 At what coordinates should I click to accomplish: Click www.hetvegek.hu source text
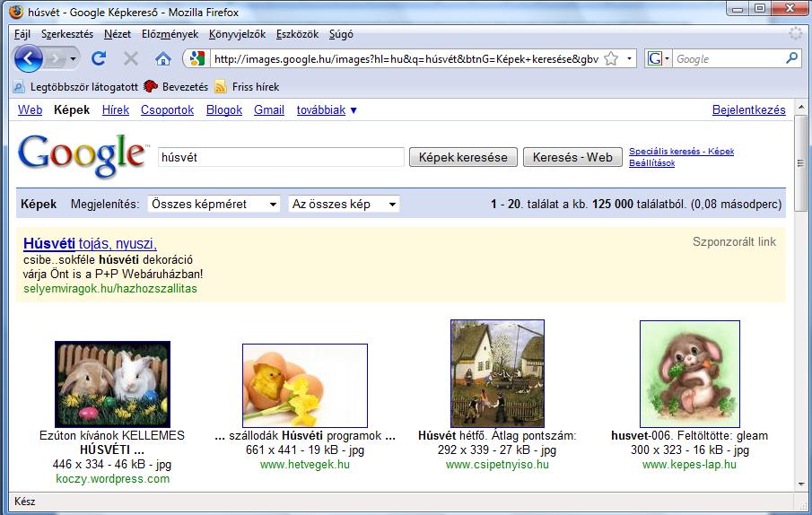[x=305, y=464]
